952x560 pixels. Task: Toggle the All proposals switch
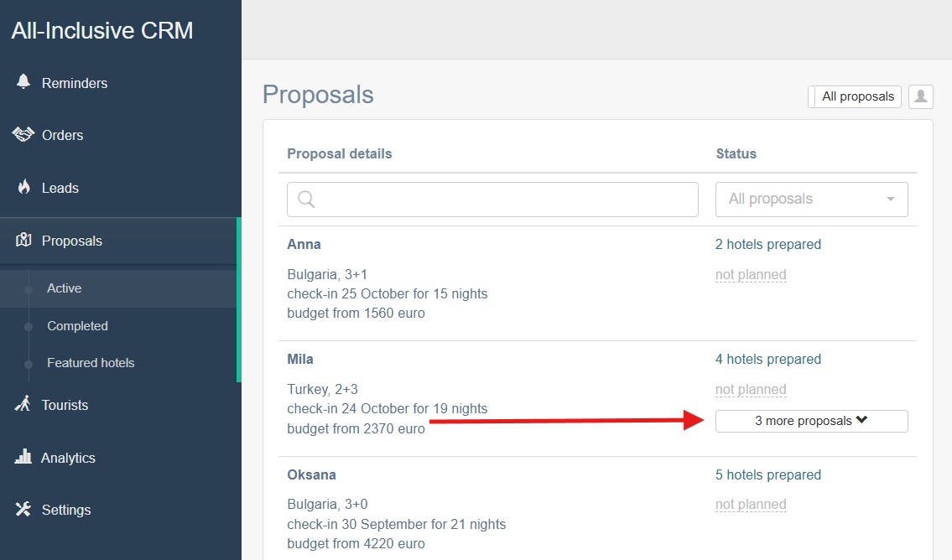click(x=813, y=96)
